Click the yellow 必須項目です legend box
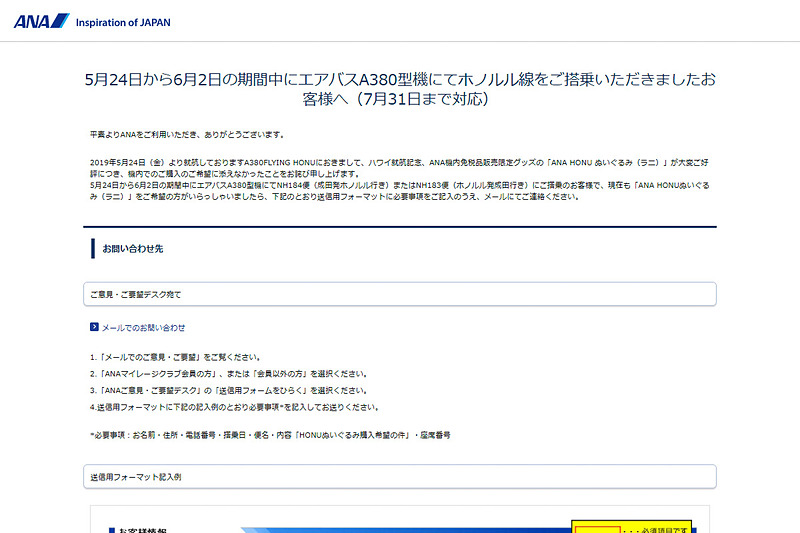This screenshot has width=800, height=533. coord(632,527)
